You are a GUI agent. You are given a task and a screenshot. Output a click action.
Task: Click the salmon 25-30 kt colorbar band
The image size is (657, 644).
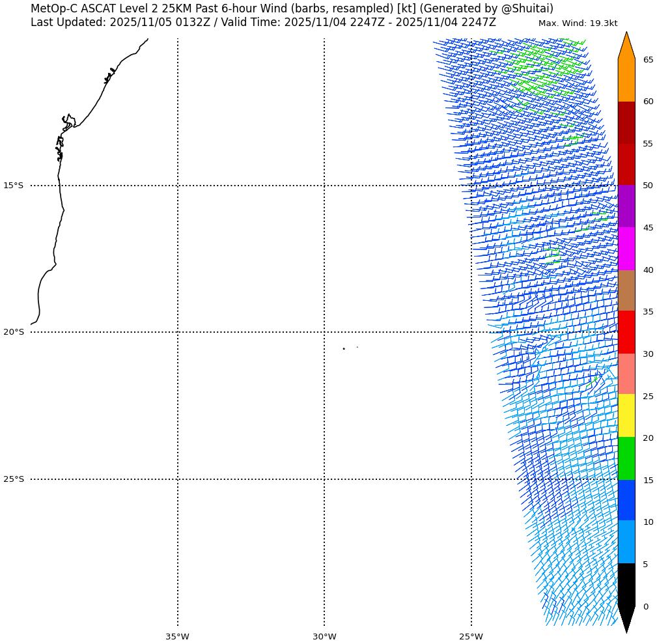626,374
